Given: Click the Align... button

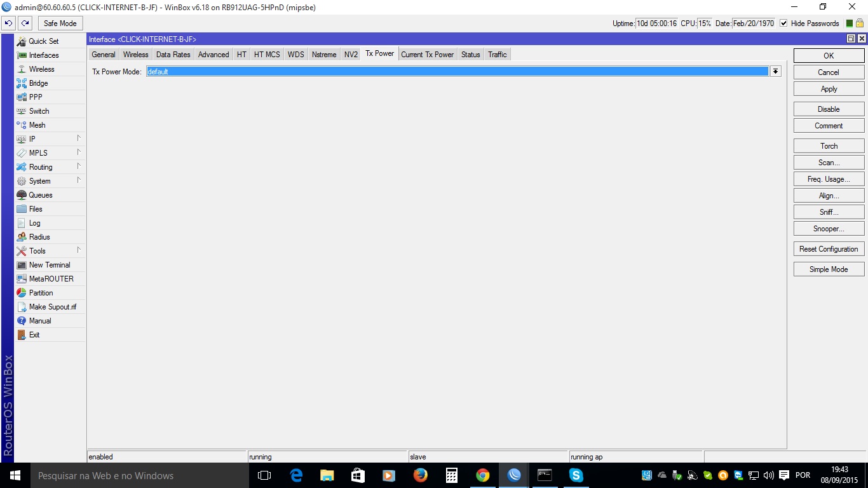Looking at the screenshot, I should [x=829, y=196].
